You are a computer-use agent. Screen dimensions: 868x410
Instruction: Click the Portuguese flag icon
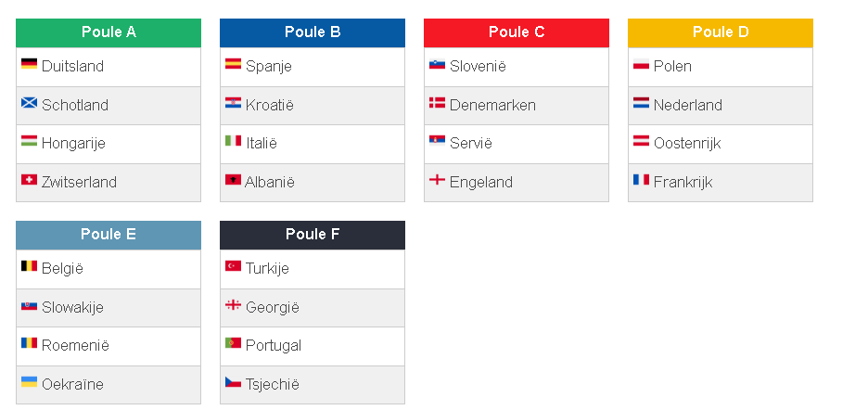(x=233, y=343)
